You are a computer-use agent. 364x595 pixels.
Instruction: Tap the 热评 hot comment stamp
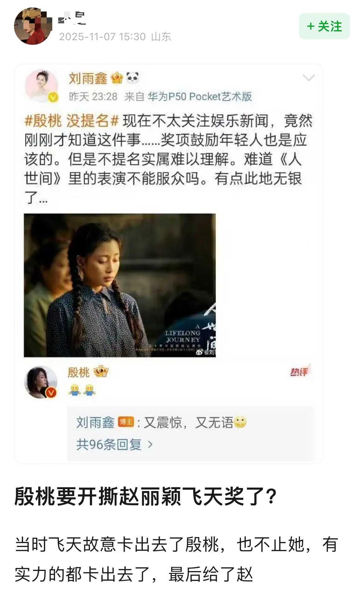tap(300, 371)
